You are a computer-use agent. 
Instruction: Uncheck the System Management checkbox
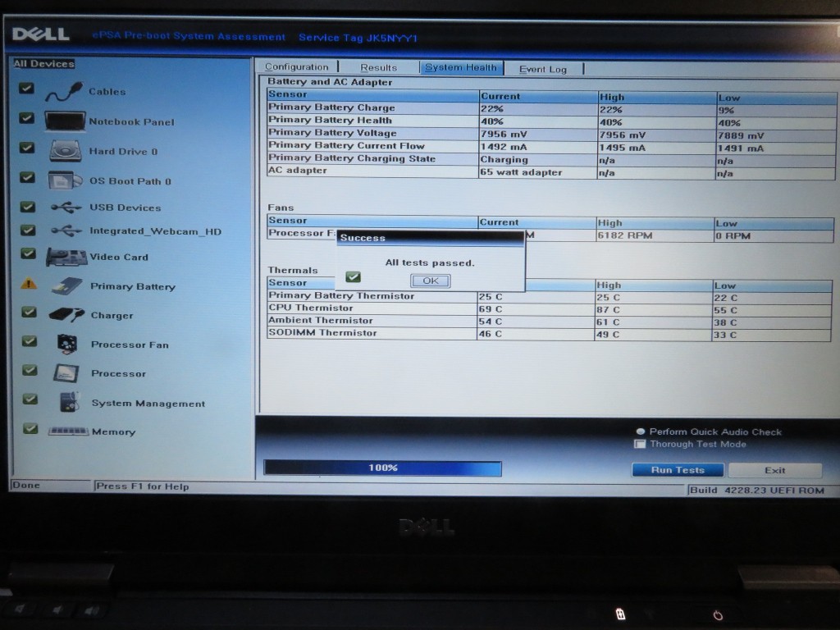[x=30, y=399]
